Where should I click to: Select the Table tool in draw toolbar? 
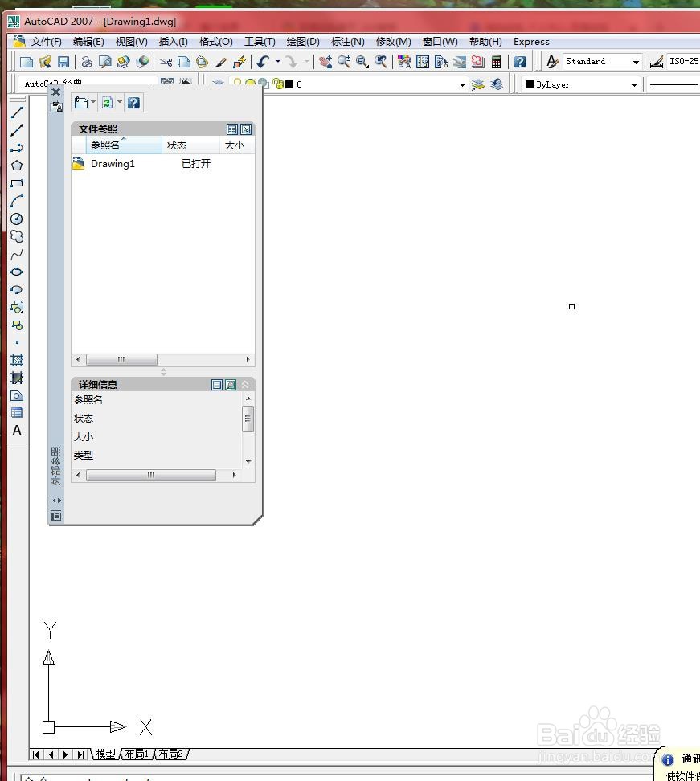point(17,412)
